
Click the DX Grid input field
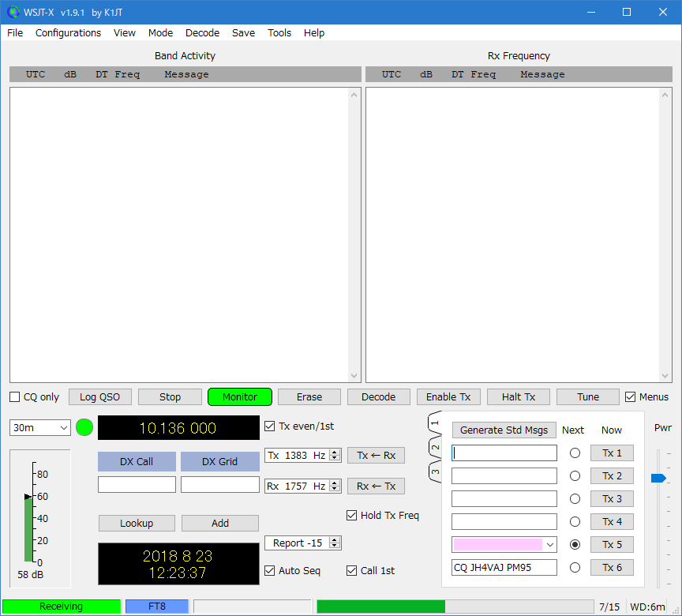click(220, 485)
